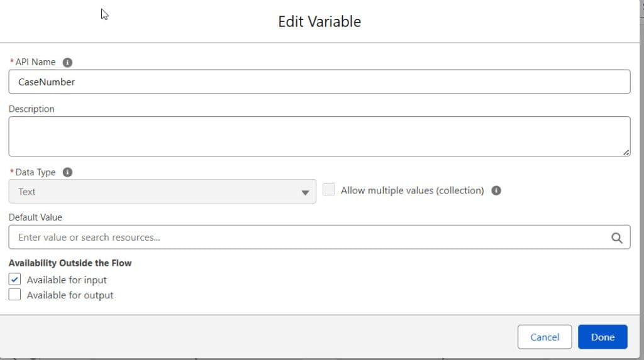
Task: Click the Availability Outside the Flow heading
Action: [70, 263]
